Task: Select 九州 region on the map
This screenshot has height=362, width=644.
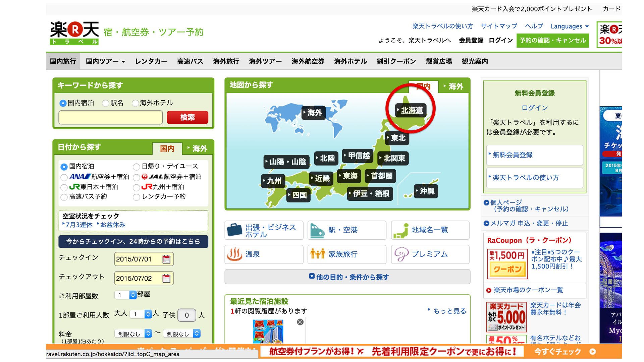Action: (273, 181)
